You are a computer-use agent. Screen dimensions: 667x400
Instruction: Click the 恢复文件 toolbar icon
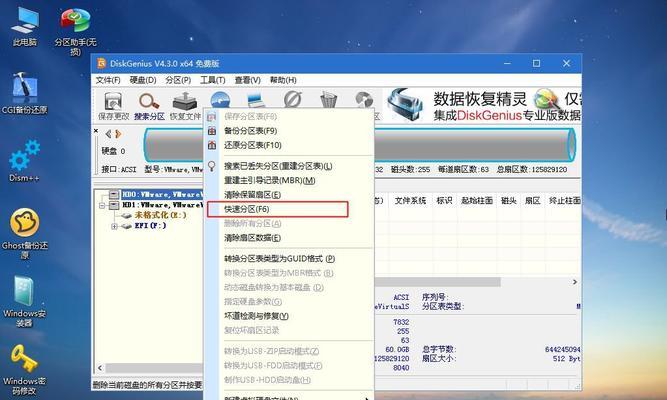tap(185, 106)
